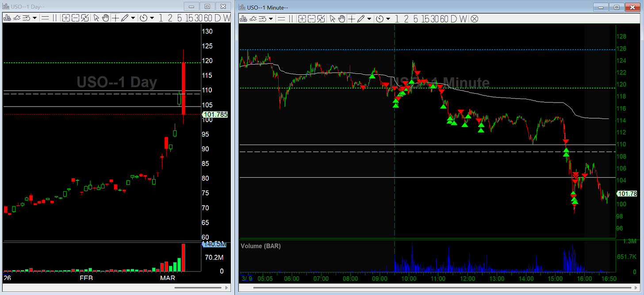Screen dimensions: 644x295
Task: Click clock time icon in 1 Minute window
Action: pos(379,19)
